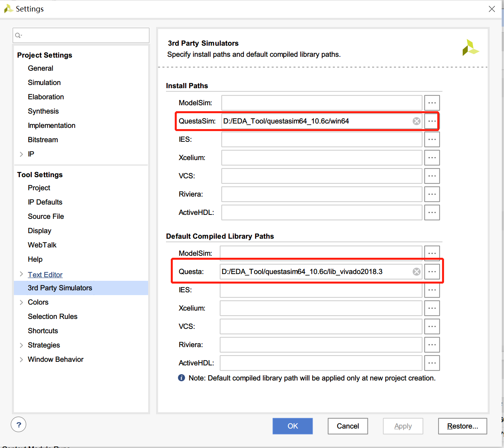Click the search magnifier icon in settings
Screen dimensions: 504x448
click(x=18, y=35)
